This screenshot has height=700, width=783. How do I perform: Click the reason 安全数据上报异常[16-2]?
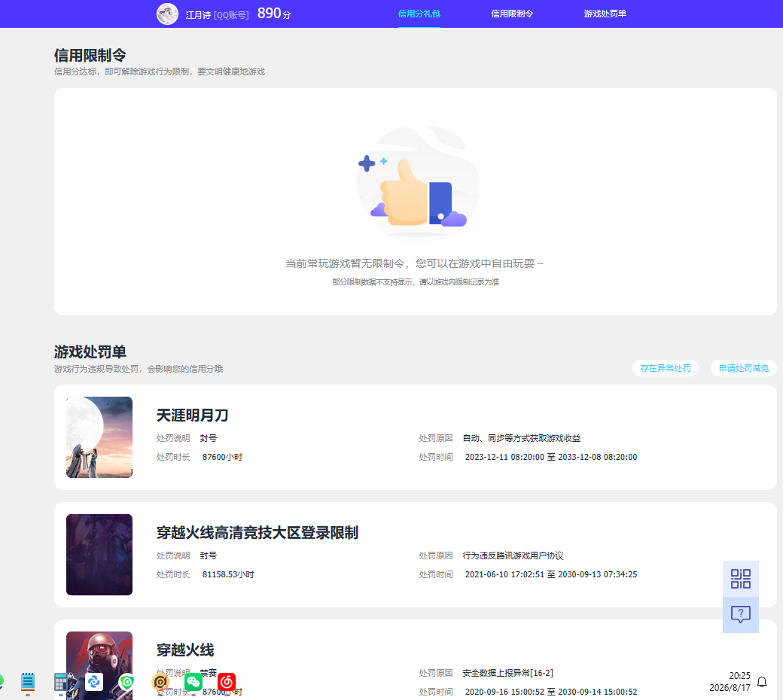(x=508, y=673)
